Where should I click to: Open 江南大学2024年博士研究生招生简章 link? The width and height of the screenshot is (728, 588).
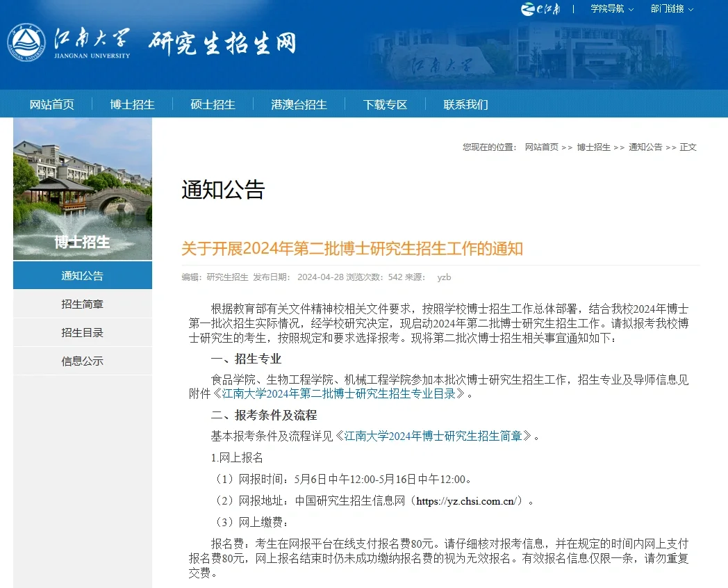[x=433, y=436]
